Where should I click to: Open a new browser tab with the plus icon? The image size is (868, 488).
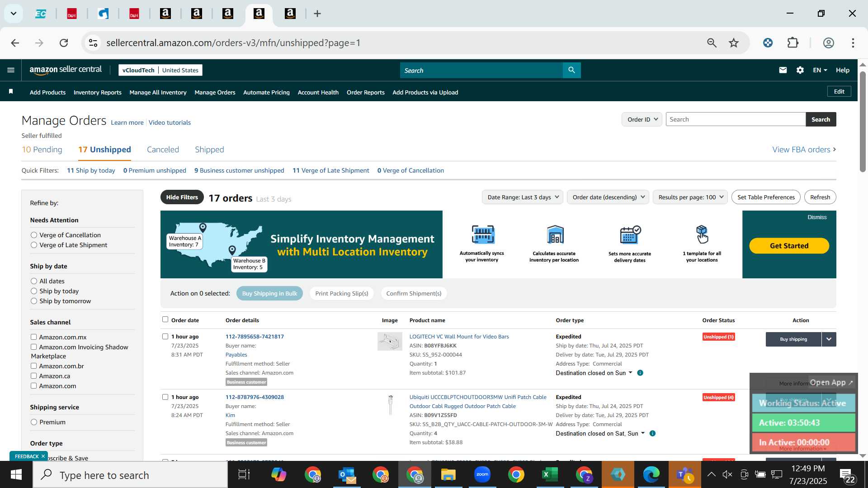317,14
